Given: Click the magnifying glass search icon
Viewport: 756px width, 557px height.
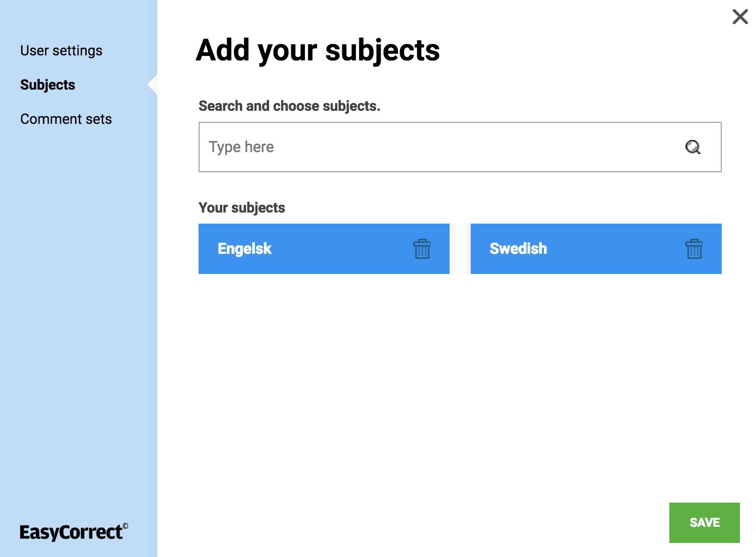Looking at the screenshot, I should (692, 147).
